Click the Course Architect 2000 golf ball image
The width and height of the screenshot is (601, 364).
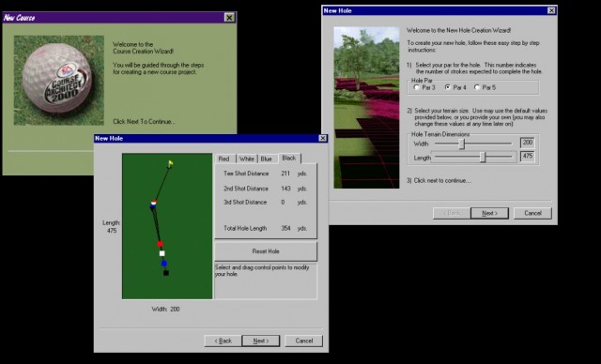tap(59, 81)
